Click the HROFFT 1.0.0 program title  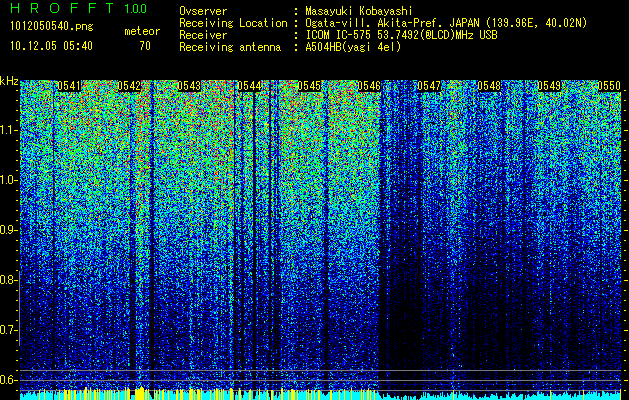tap(79, 8)
